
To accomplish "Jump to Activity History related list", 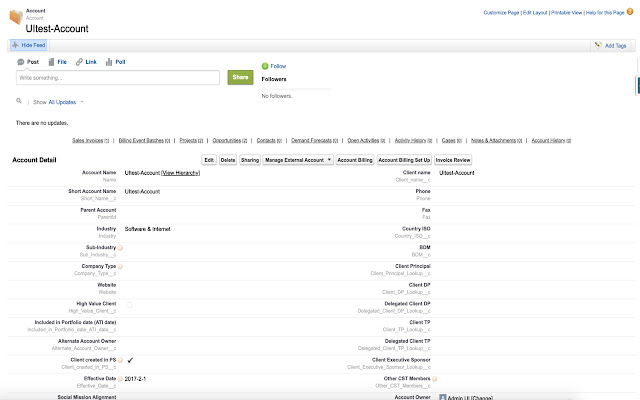I will coord(416,141).
